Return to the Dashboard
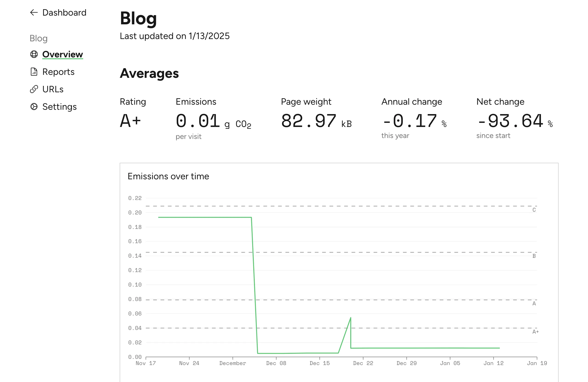 [65, 12]
